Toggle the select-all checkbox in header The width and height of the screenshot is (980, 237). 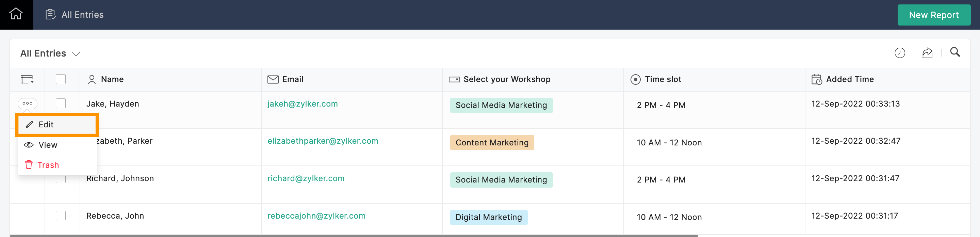coord(61,79)
